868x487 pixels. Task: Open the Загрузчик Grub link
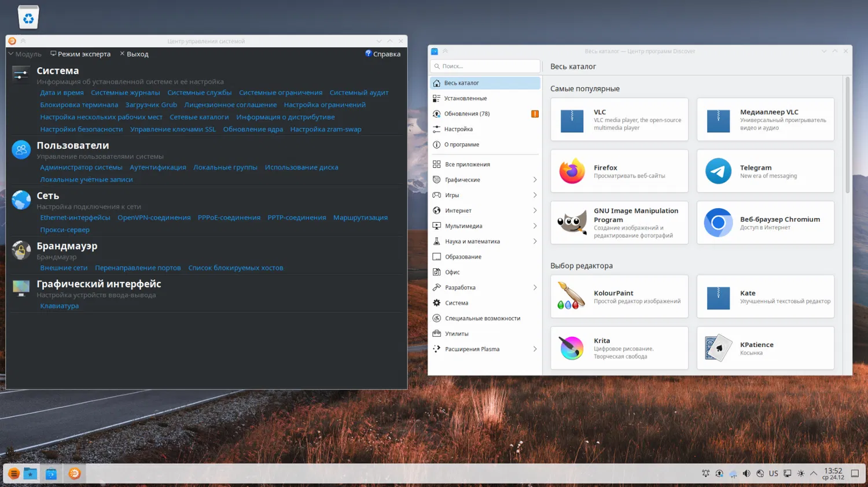(x=151, y=105)
